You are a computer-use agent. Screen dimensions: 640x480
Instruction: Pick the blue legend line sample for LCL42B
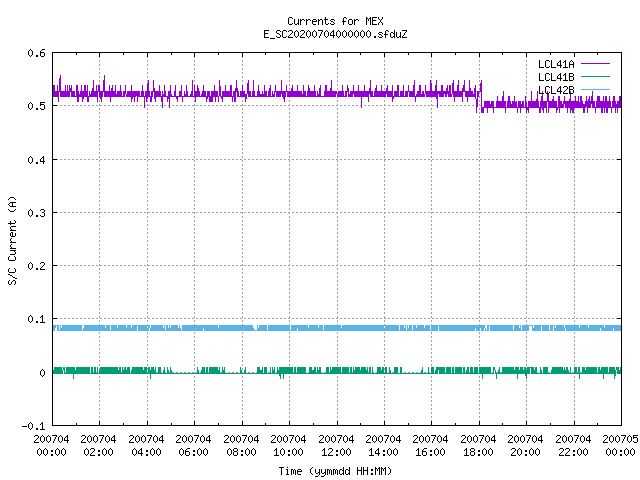(x=595, y=89)
